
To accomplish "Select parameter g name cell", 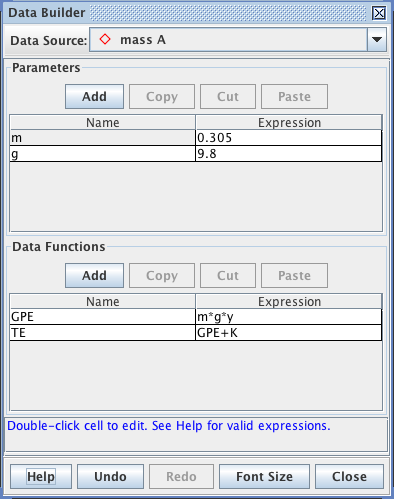I will [x=103, y=154].
